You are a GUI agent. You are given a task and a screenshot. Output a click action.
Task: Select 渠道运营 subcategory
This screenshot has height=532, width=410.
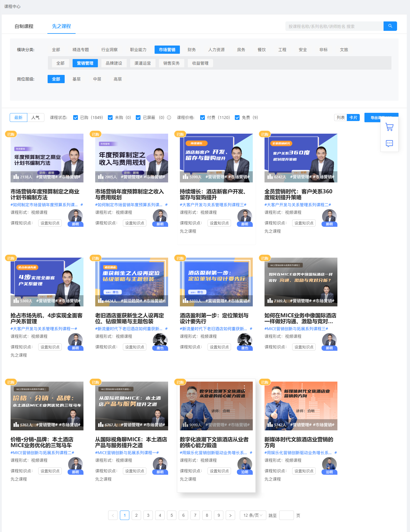(143, 63)
